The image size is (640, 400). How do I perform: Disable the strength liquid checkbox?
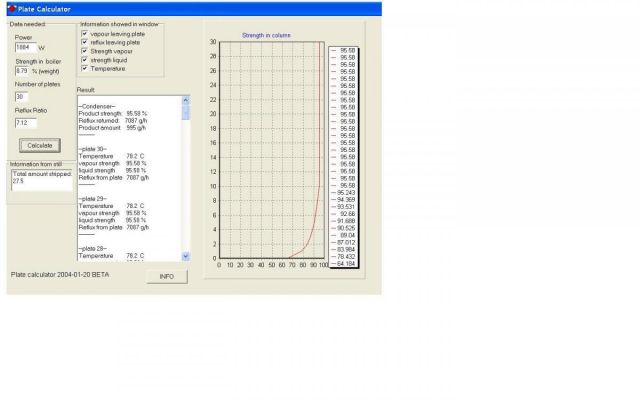pyautogui.click(x=84, y=60)
